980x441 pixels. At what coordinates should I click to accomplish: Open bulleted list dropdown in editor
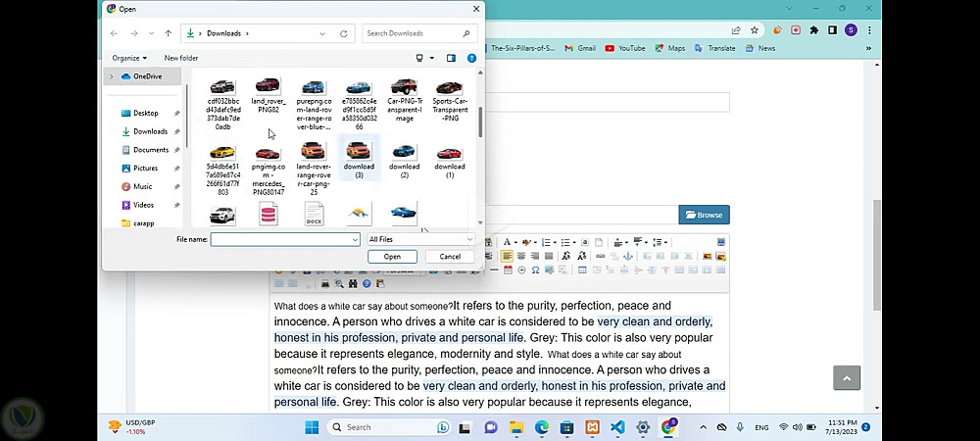[573, 242]
